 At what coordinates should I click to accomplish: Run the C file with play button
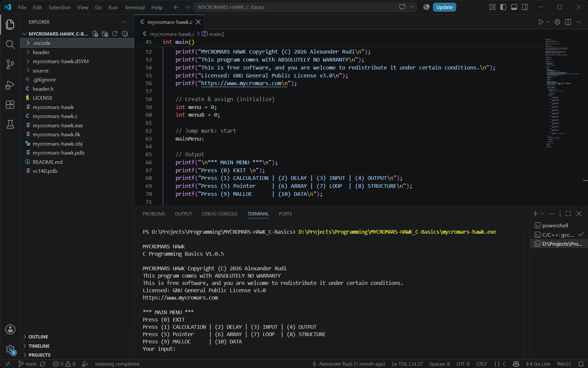pyautogui.click(x=541, y=22)
